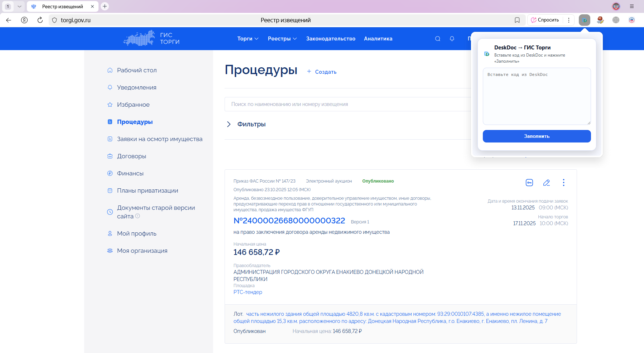Select the Финансы ruble icon in sidebar
This screenshot has width=644, height=353.
click(x=110, y=173)
